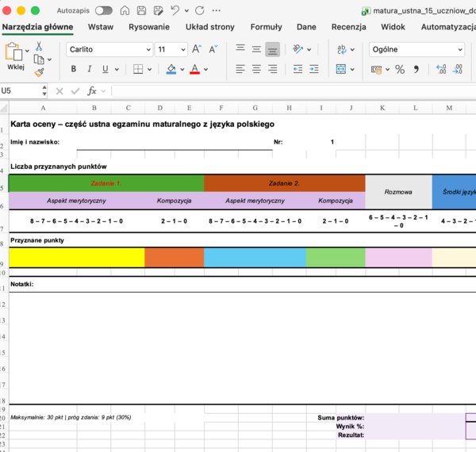Open the Carlito font name dropdown
The image size is (476, 452).
point(109,49)
